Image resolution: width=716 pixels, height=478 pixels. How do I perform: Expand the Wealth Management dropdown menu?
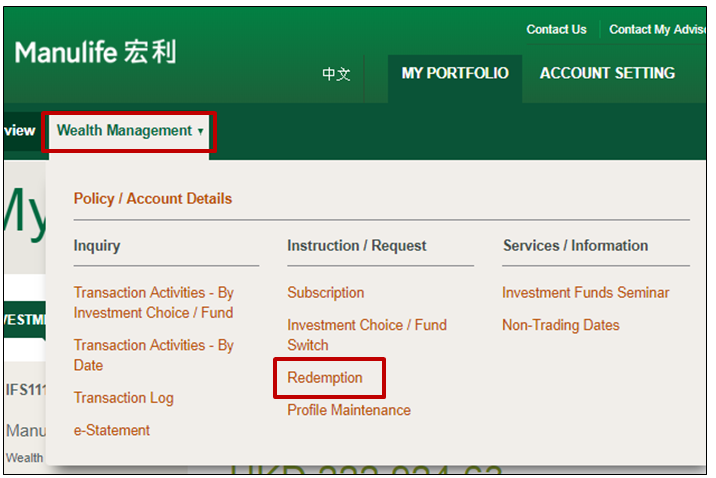tap(130, 131)
